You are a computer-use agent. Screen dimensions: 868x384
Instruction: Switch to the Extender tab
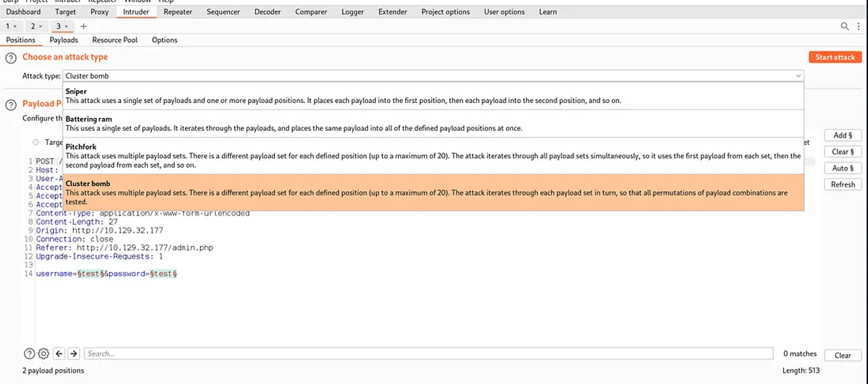393,11
